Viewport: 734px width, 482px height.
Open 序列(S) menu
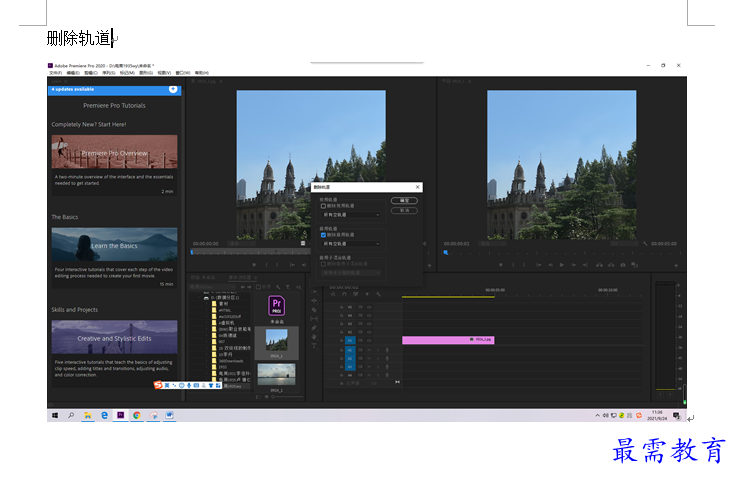[109, 73]
